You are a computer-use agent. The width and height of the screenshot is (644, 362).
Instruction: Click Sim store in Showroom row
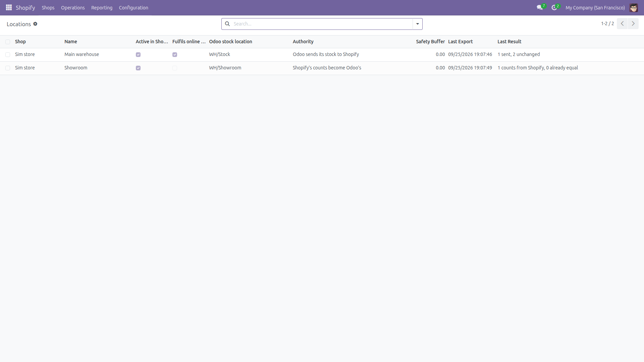click(25, 68)
